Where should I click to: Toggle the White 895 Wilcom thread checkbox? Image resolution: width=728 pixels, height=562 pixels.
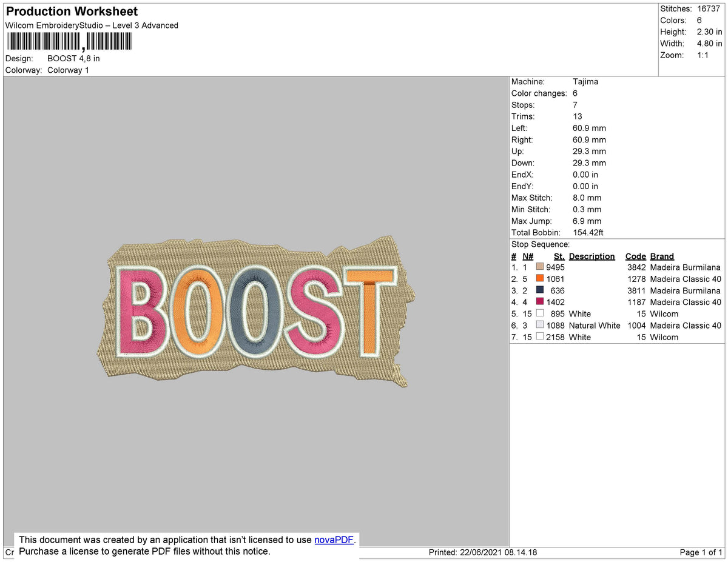(x=539, y=312)
